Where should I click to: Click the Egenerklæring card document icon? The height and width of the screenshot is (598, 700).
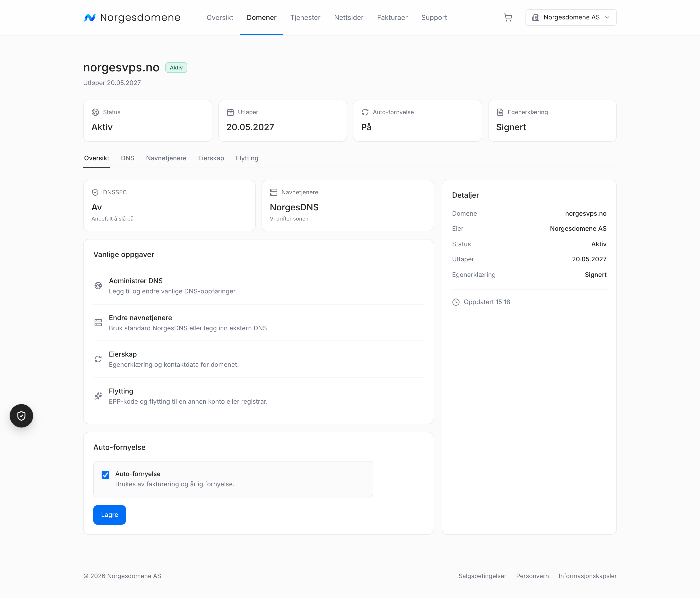click(500, 112)
